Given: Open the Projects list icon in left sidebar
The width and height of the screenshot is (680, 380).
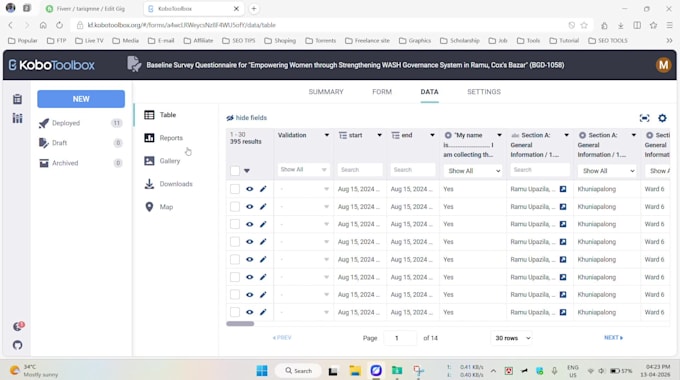Looking at the screenshot, I should 17,99.
